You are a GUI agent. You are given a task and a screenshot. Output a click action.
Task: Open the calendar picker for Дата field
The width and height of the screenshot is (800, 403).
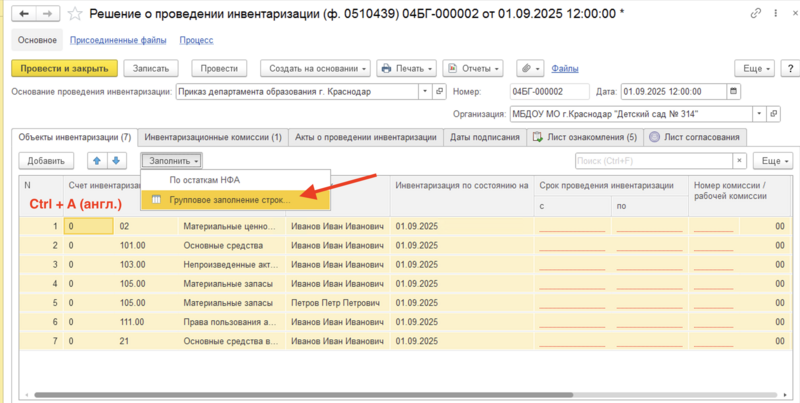pos(733,92)
